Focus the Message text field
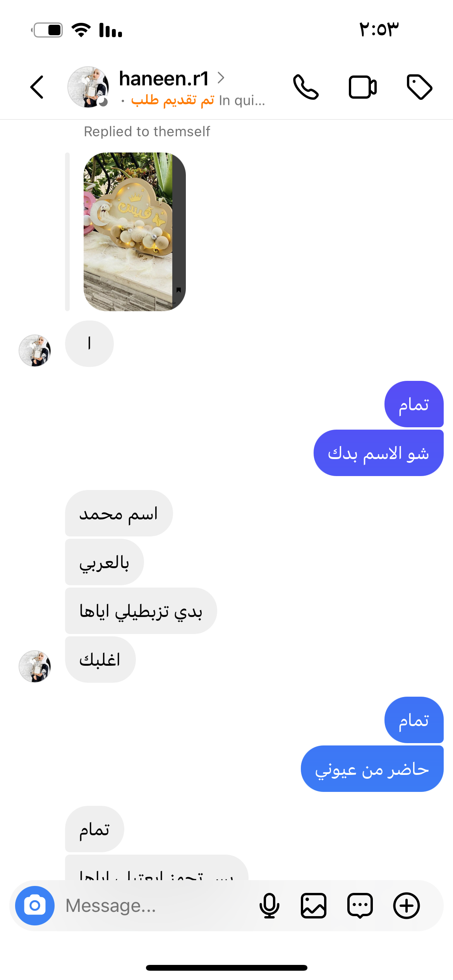The image size is (453, 980). (x=155, y=906)
